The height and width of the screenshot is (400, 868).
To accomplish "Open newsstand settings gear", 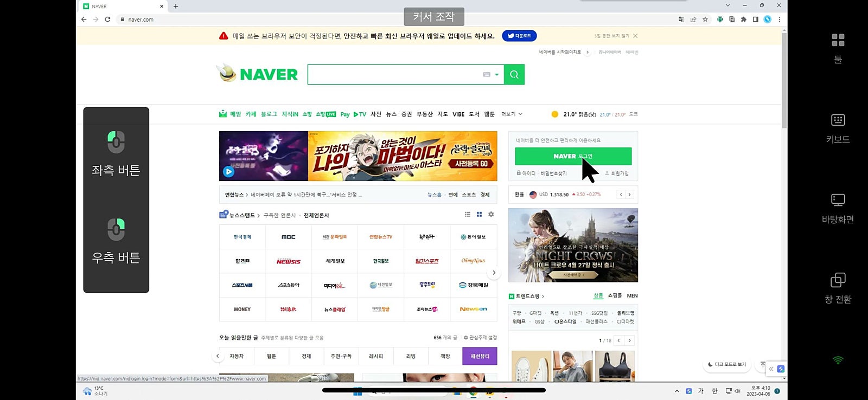I will [x=491, y=215].
